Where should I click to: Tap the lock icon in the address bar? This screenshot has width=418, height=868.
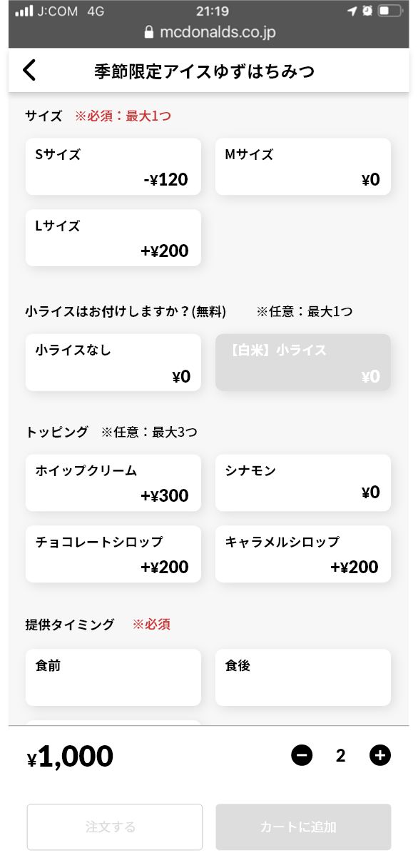pos(148,31)
